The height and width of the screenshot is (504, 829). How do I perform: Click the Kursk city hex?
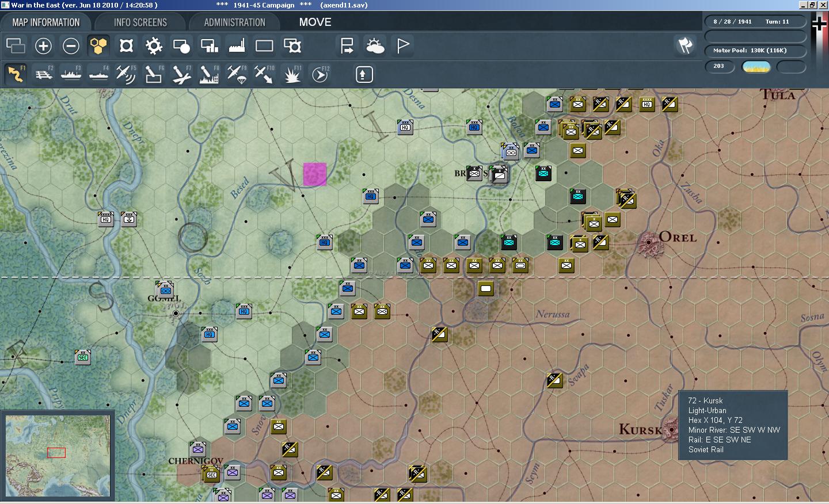click(x=671, y=429)
